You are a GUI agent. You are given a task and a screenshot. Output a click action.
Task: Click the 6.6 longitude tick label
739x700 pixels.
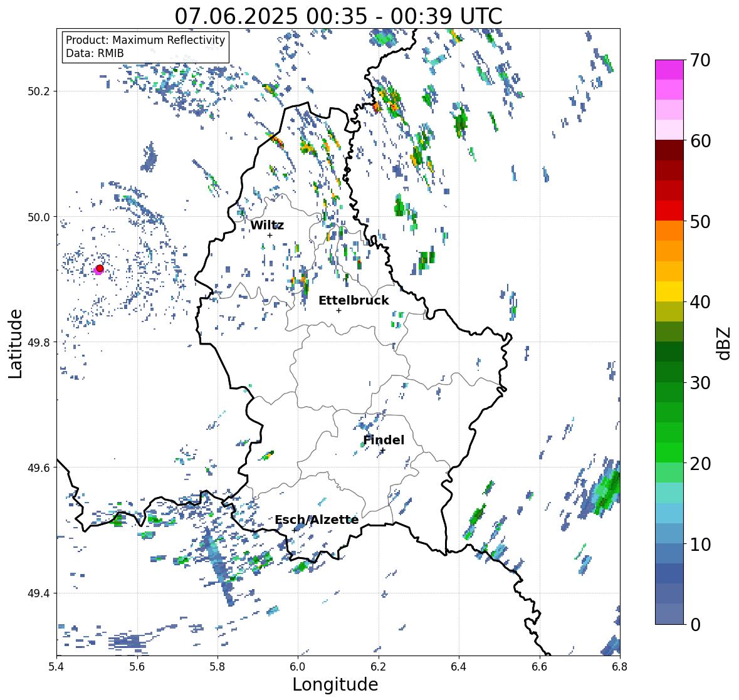point(540,667)
